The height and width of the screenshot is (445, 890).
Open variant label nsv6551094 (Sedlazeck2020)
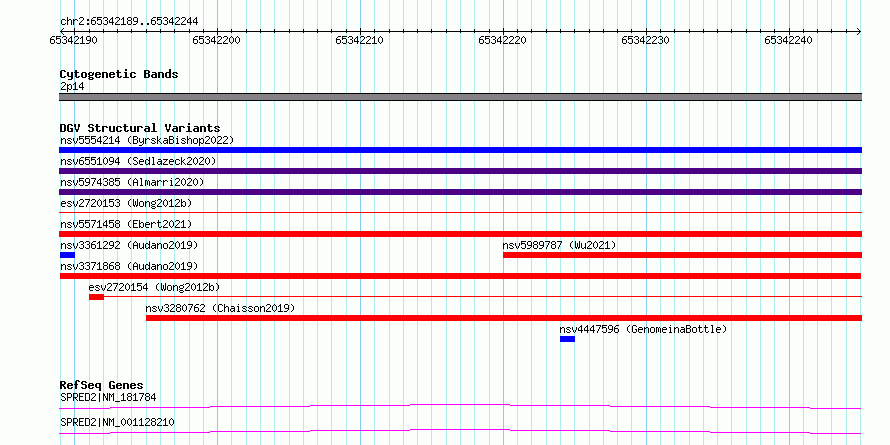(x=138, y=161)
